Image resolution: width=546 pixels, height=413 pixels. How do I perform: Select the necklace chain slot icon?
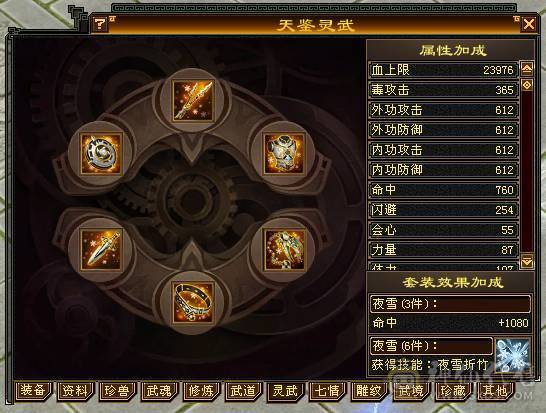point(285,249)
